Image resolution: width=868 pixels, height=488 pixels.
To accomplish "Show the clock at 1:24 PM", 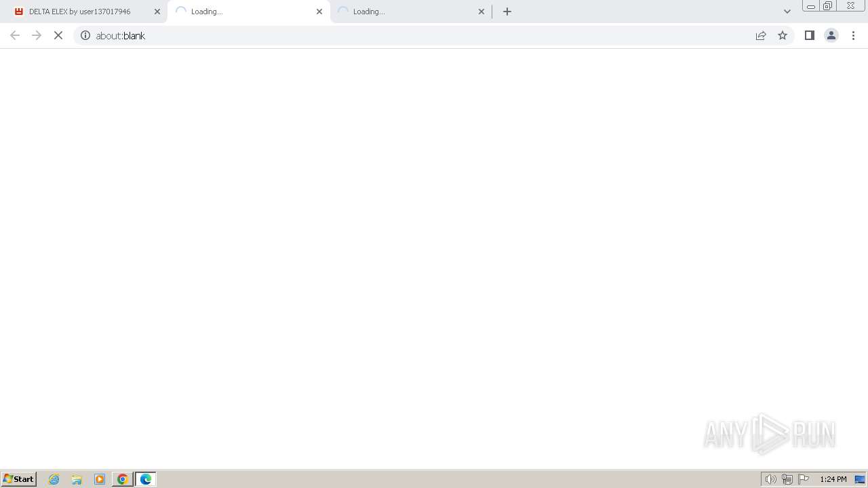I will pyautogui.click(x=833, y=479).
